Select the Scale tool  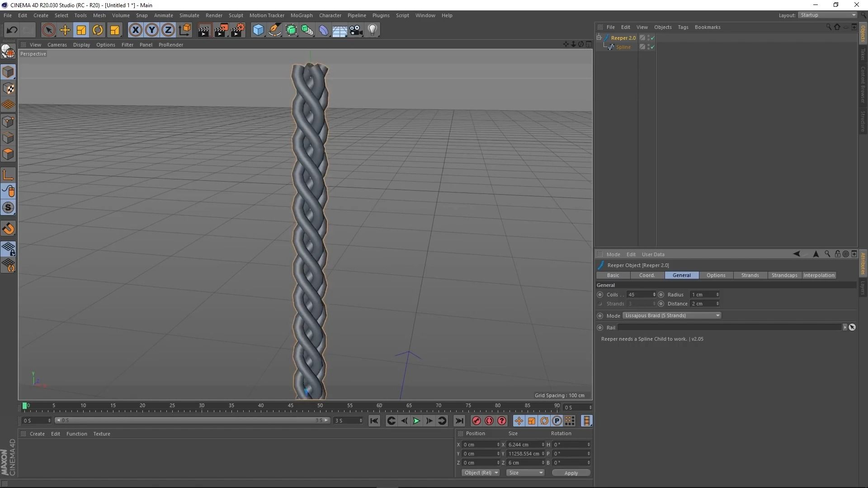(x=81, y=30)
